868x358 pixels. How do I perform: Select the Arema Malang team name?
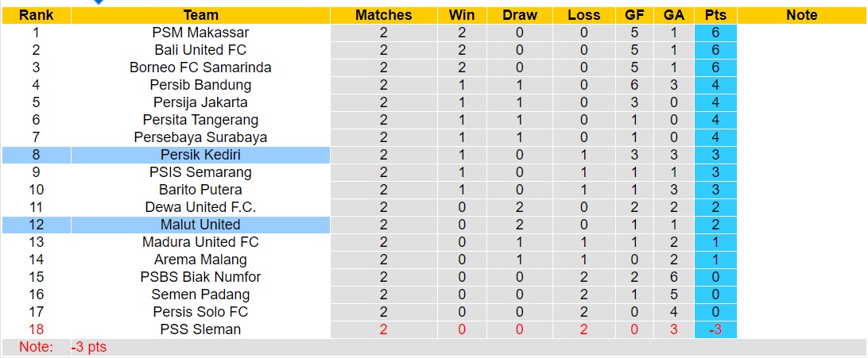pyautogui.click(x=200, y=260)
